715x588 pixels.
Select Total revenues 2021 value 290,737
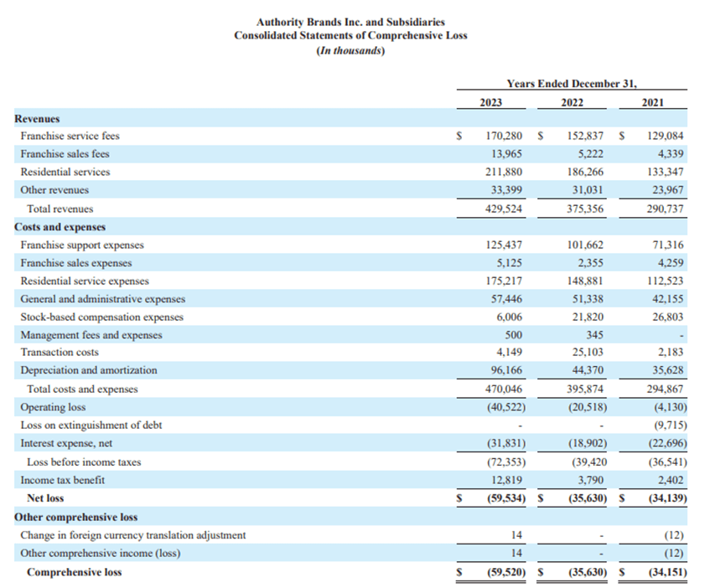[x=666, y=209]
